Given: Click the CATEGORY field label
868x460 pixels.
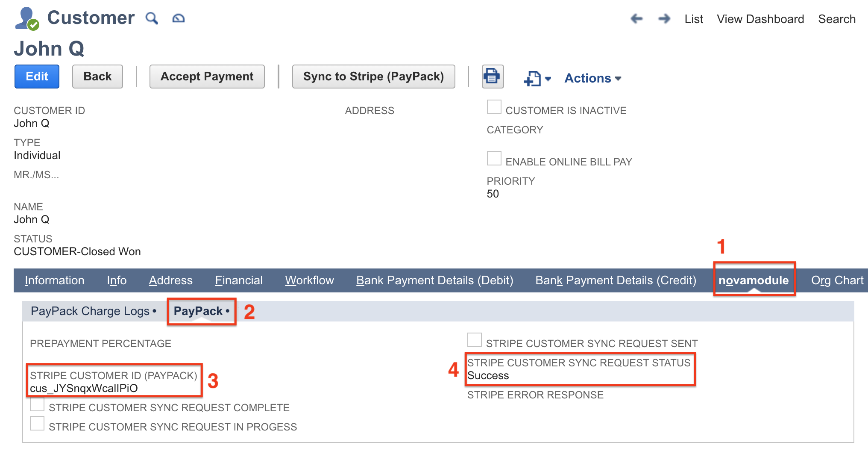Looking at the screenshot, I should click(x=515, y=130).
